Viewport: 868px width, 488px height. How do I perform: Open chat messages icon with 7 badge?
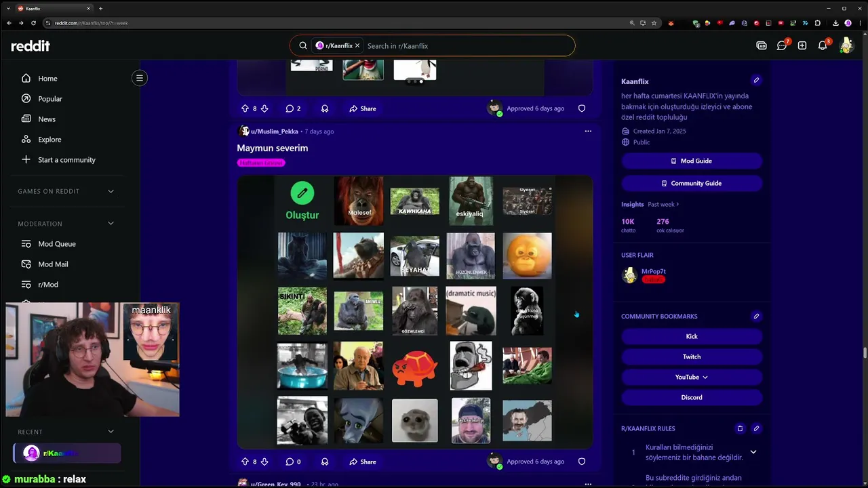click(x=782, y=45)
